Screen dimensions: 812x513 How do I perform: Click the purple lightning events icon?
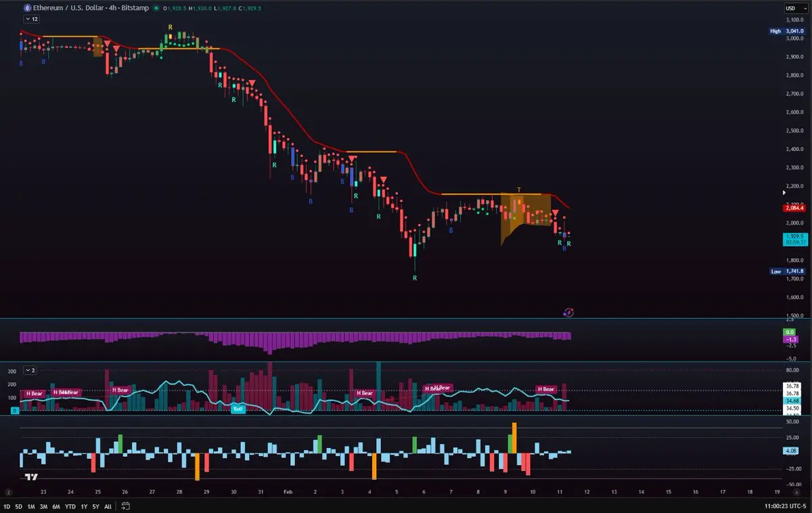click(x=569, y=312)
